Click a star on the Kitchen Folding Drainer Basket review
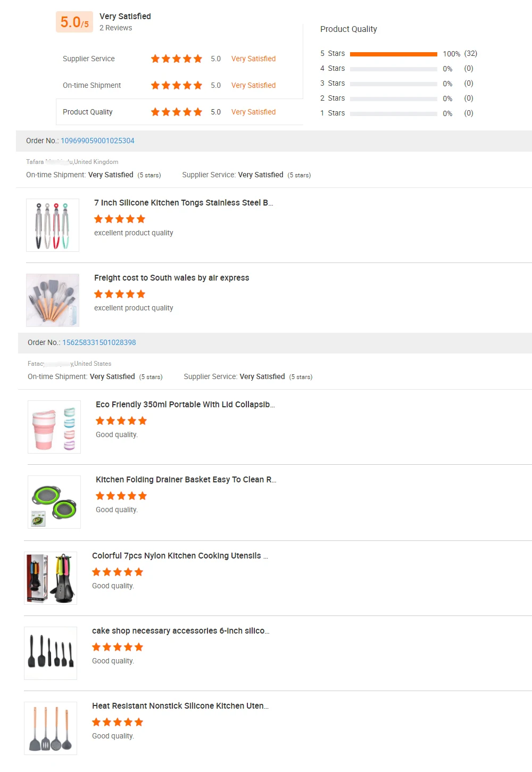Image resolution: width=532 pixels, height=772 pixels. tap(121, 496)
